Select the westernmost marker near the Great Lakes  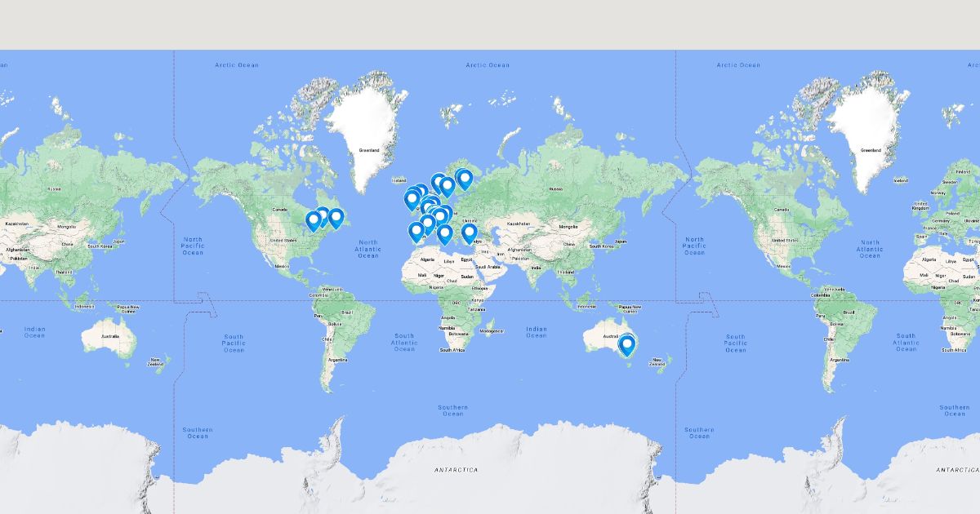313,220
